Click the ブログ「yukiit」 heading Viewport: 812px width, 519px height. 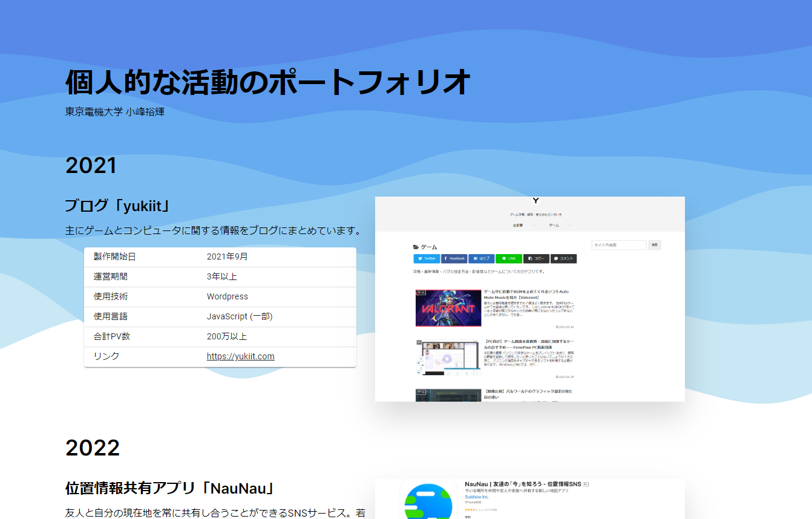pyautogui.click(x=118, y=206)
